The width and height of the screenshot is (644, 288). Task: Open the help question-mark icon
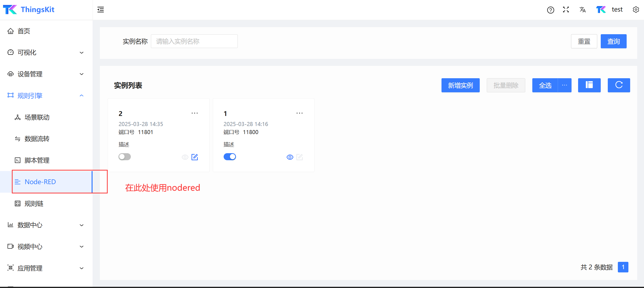(x=550, y=10)
